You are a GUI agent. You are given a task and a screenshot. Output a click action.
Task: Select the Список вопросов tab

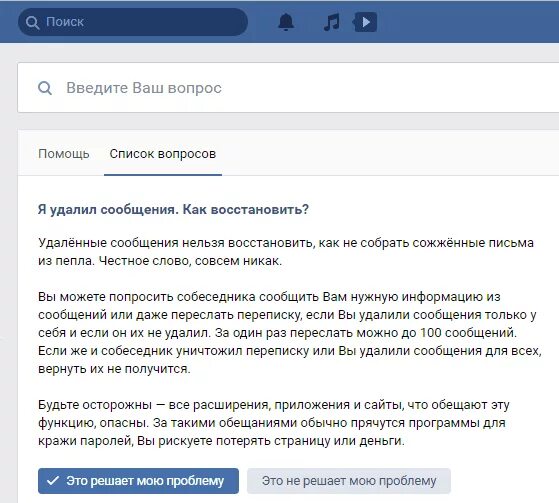pyautogui.click(x=163, y=154)
